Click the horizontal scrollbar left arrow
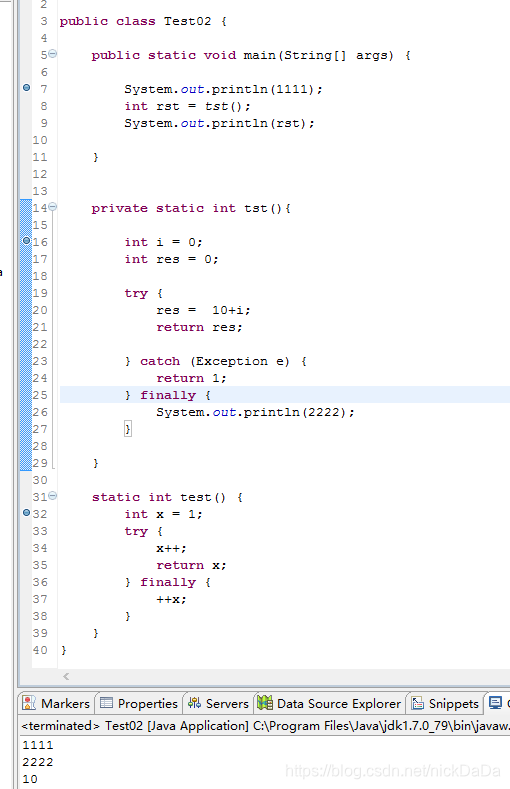The image size is (510, 789). (66, 676)
